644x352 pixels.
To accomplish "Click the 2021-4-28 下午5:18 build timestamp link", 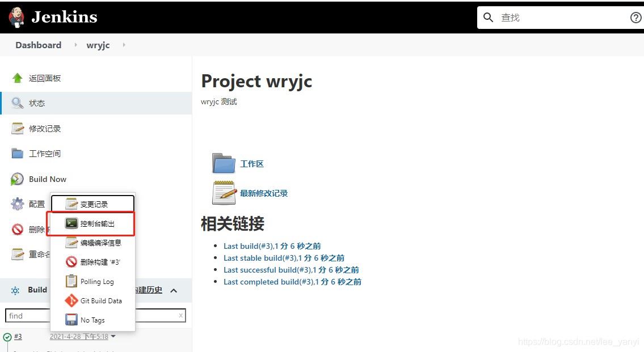I will click(79, 336).
